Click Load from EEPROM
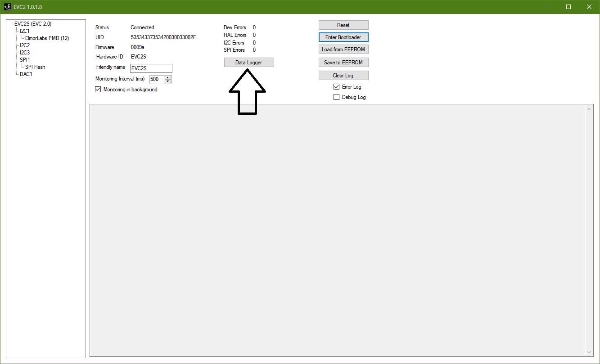This screenshot has width=600, height=364. click(343, 49)
